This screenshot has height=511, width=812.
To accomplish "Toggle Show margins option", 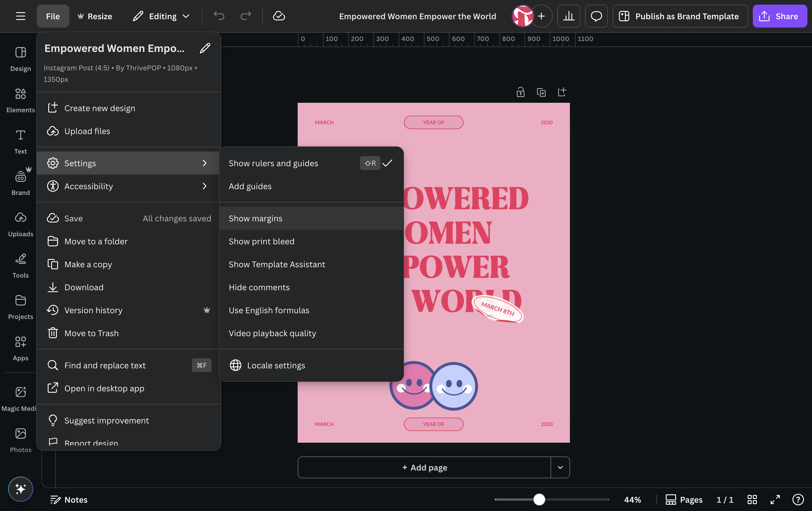I will [x=311, y=218].
